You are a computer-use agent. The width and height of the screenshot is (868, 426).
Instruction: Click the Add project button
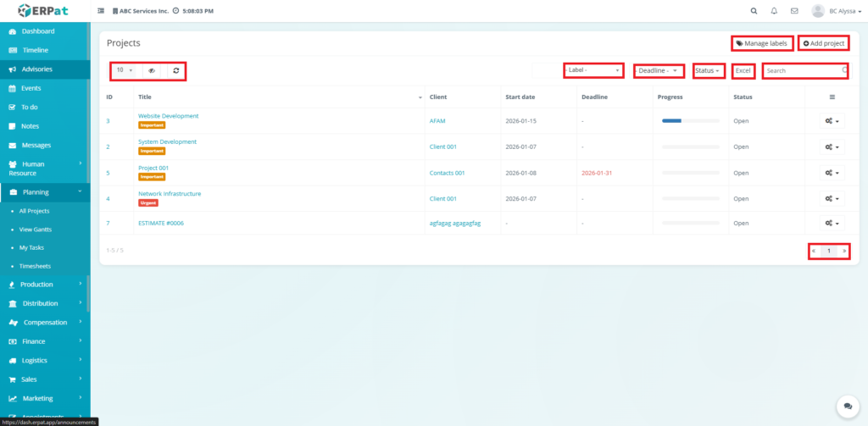coord(824,43)
